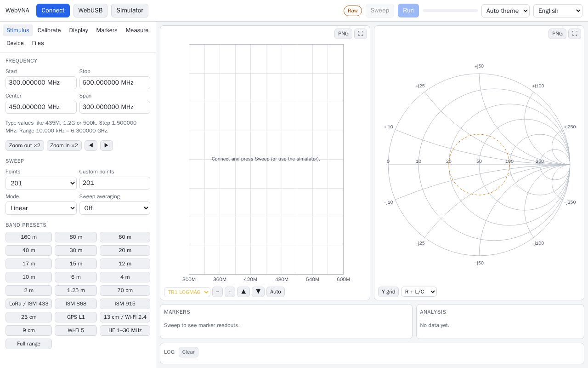Switch to the Markers tab
The image size is (588, 368).
click(107, 30)
